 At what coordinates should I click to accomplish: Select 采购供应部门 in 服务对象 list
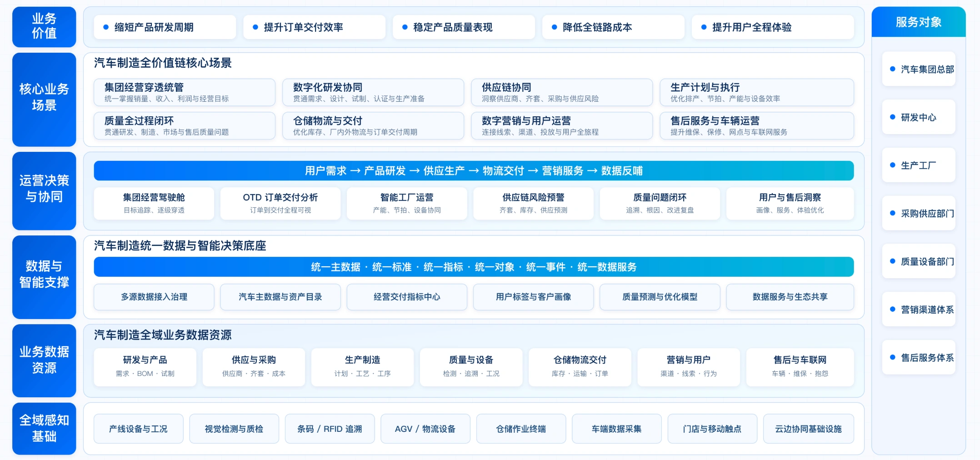tap(919, 213)
